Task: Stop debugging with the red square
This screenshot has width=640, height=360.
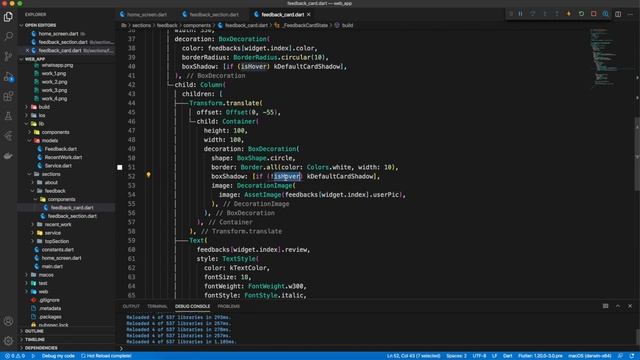Action: pos(593,14)
